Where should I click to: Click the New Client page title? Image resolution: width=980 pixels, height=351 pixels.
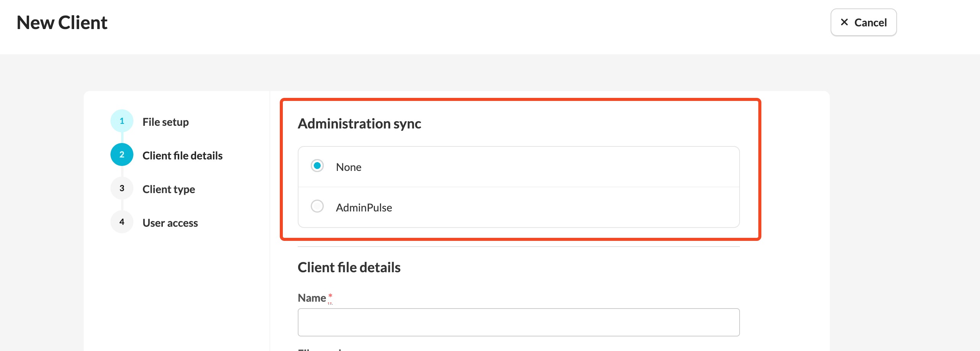[62, 23]
